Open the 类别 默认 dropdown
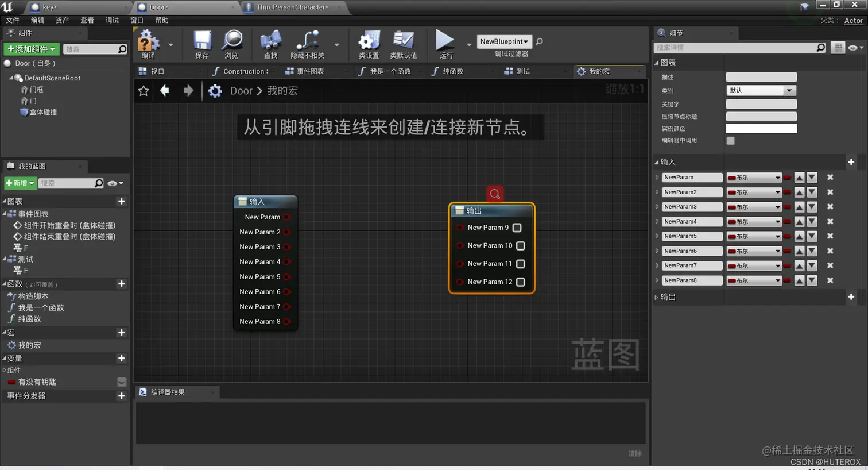 [x=761, y=90]
